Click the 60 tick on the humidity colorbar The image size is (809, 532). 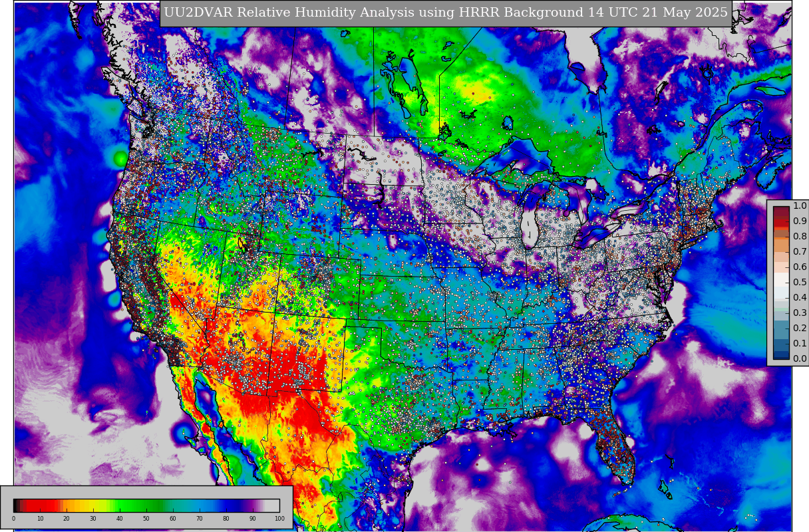click(x=173, y=518)
